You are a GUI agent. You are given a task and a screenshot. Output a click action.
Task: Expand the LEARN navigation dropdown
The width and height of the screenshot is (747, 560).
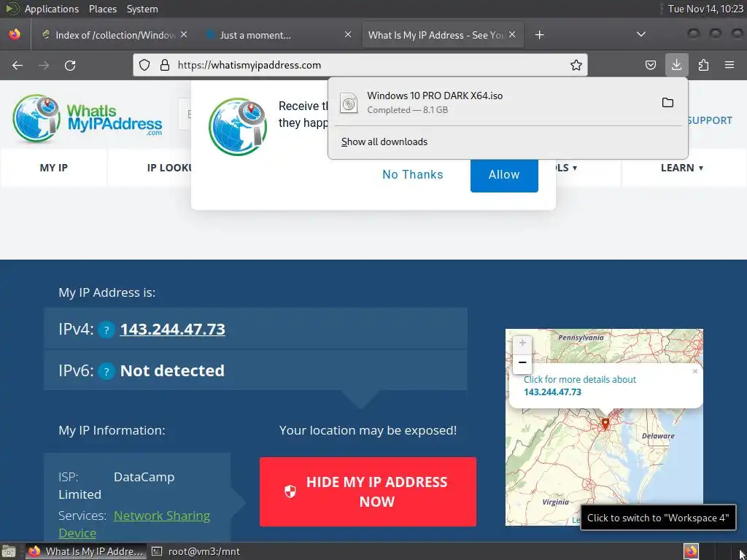pyautogui.click(x=682, y=168)
